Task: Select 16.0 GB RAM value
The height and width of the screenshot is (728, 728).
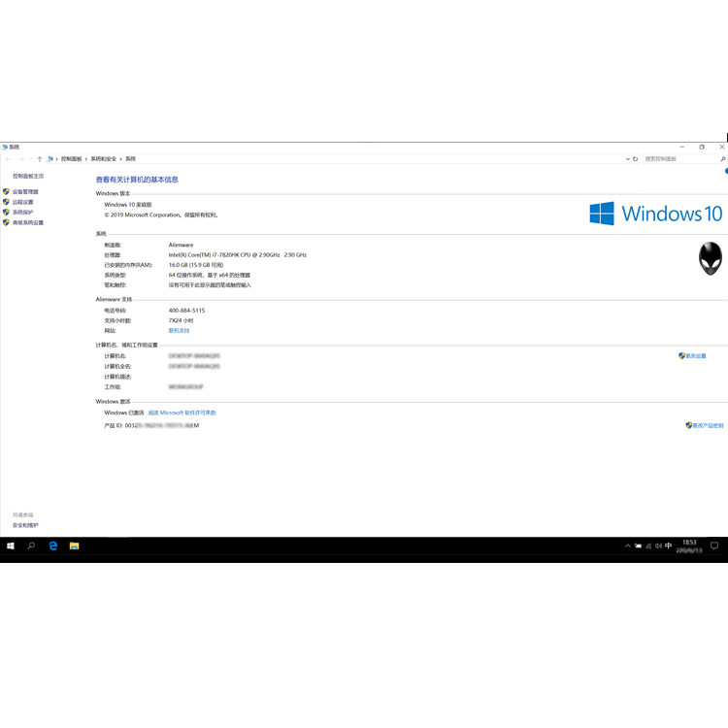Action: (196, 265)
